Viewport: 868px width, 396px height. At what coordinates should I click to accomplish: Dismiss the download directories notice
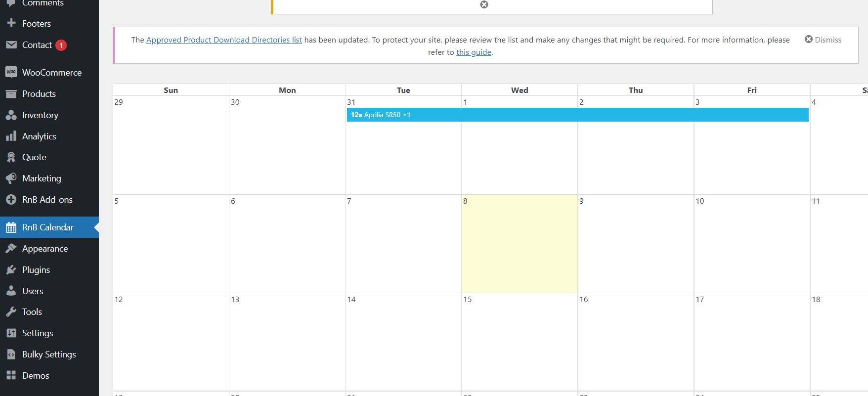(x=823, y=40)
